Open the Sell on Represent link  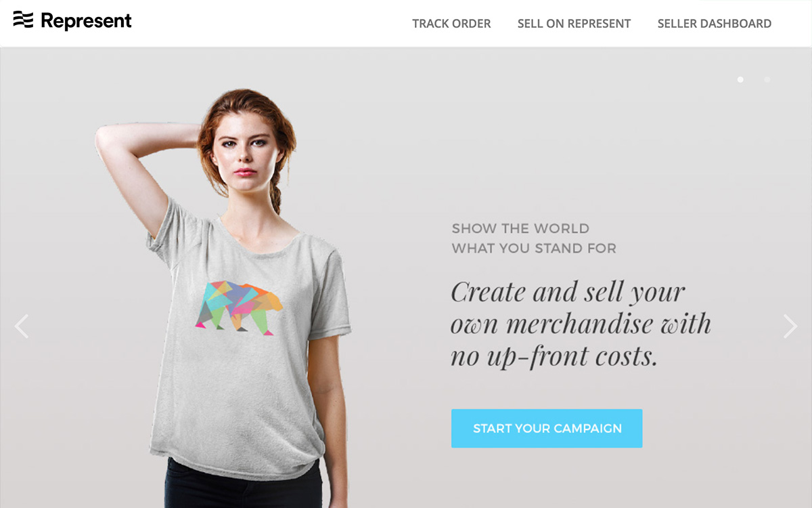[x=574, y=24]
